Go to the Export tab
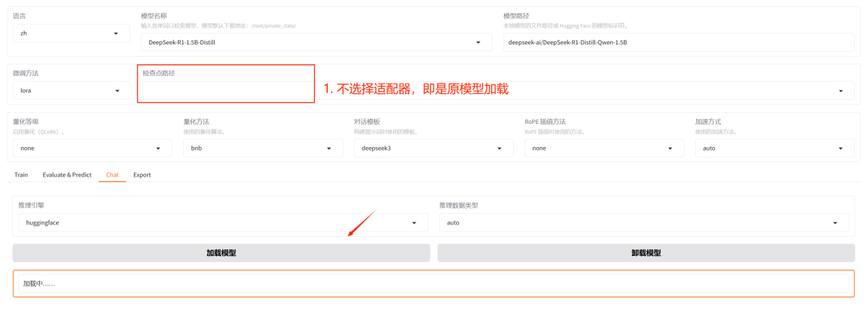Image resolution: width=868 pixels, height=321 pixels. 142,175
